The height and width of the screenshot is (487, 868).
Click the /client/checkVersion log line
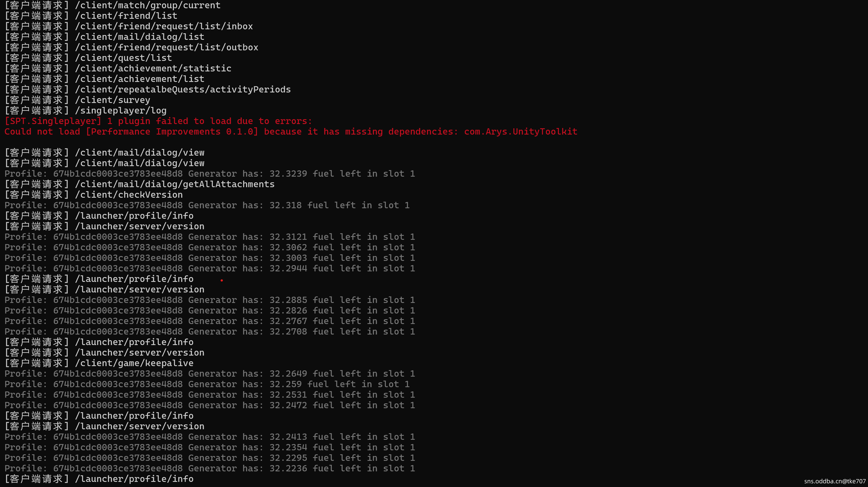128,195
